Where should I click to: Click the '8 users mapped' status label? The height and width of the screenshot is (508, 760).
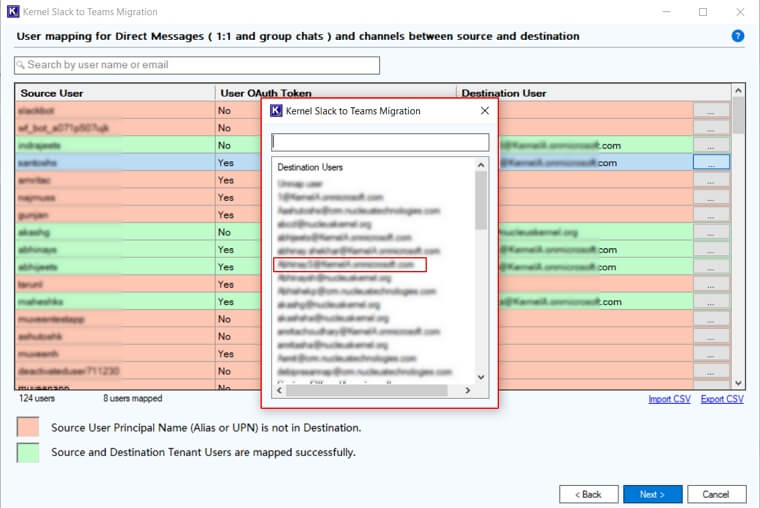click(x=132, y=398)
